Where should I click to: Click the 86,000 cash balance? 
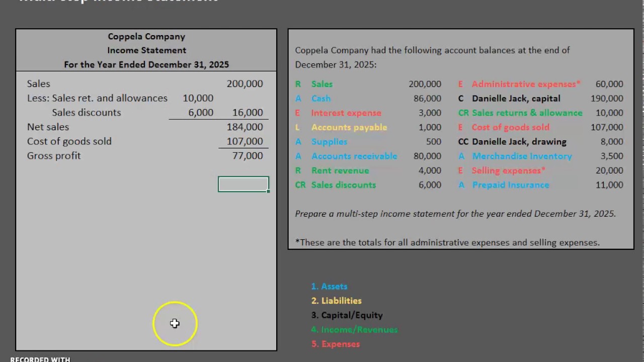coord(427,98)
